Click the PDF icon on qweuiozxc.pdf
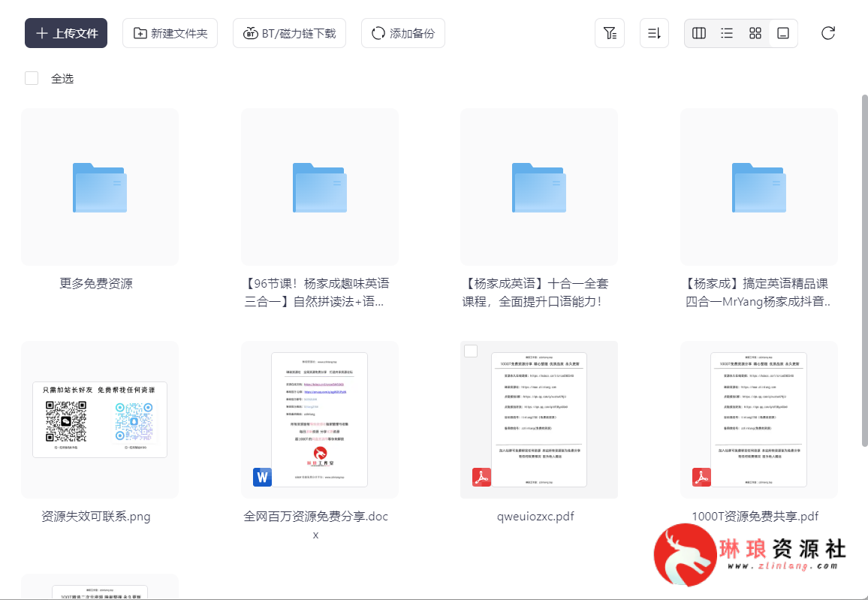Screen dimensions: 868x600 [x=481, y=477]
